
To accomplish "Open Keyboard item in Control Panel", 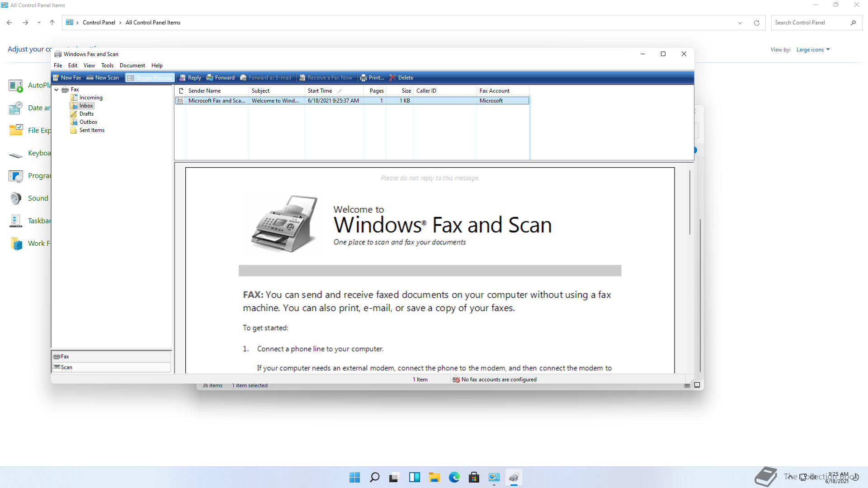I will [30, 153].
